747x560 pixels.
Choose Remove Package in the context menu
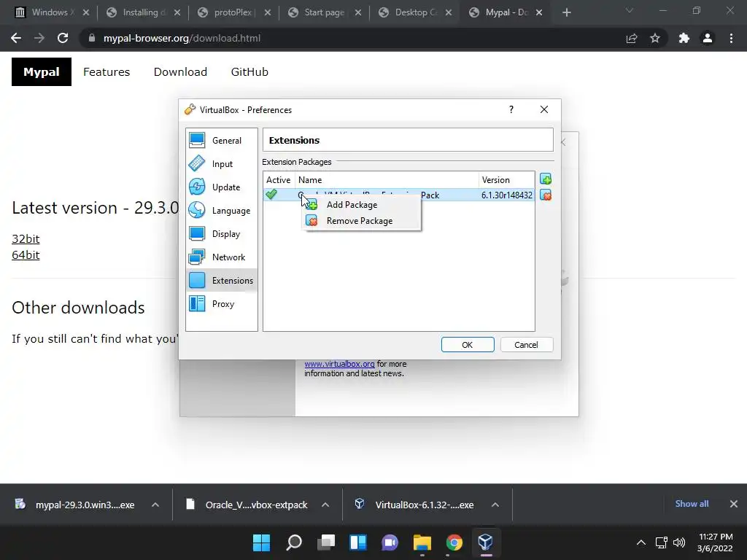361,221
